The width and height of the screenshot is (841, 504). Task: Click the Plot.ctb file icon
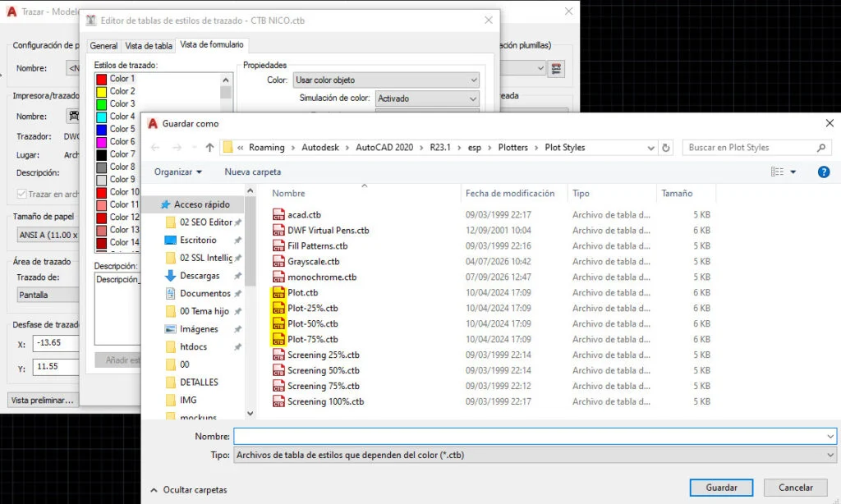point(278,292)
